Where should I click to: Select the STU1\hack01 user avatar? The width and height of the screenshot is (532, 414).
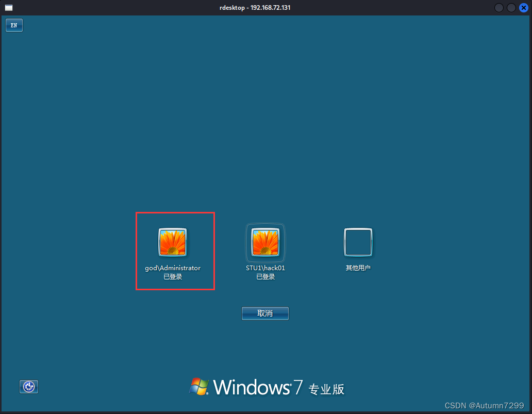tap(265, 242)
